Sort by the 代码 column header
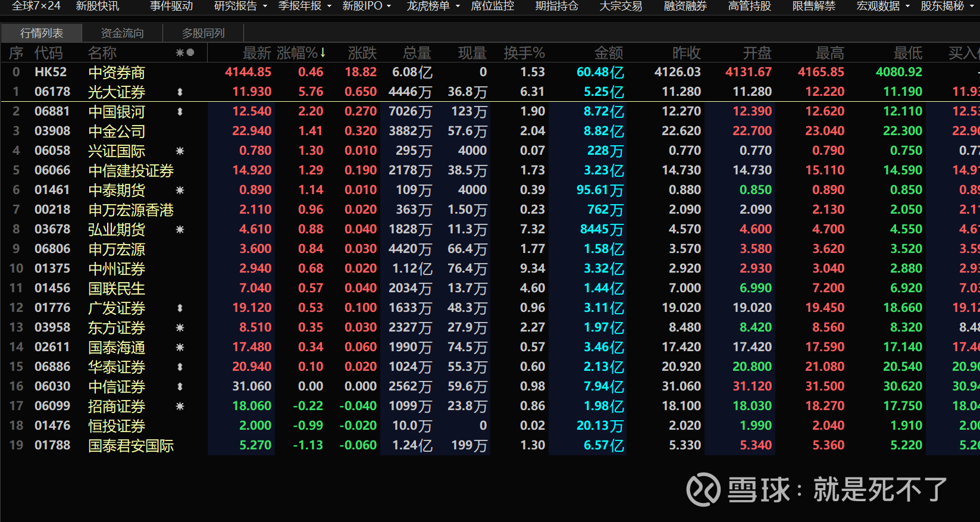The width and height of the screenshot is (980, 522). 49,53
